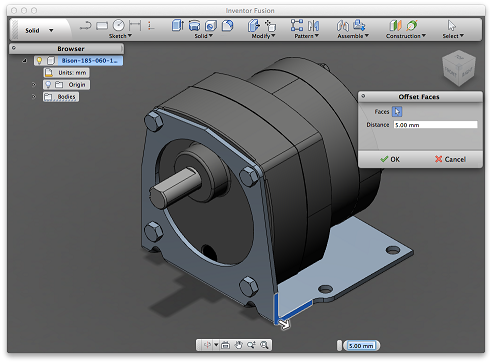Expand the Bodies tree node
Image resolution: width=492 pixels, height=363 pixels.
[34, 97]
